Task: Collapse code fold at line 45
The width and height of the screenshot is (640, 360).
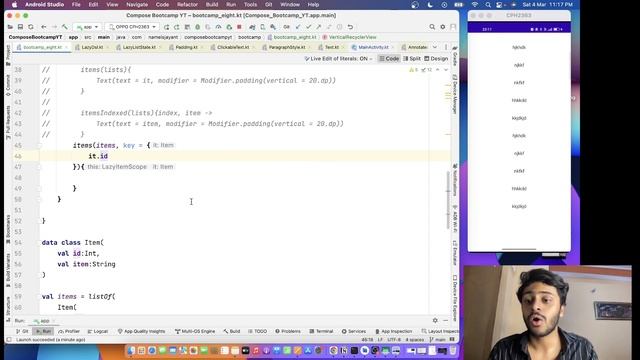Action: tap(40, 145)
